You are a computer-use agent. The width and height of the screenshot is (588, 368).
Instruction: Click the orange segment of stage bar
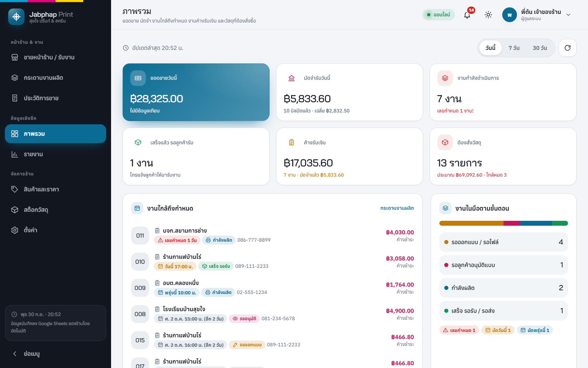click(471, 223)
